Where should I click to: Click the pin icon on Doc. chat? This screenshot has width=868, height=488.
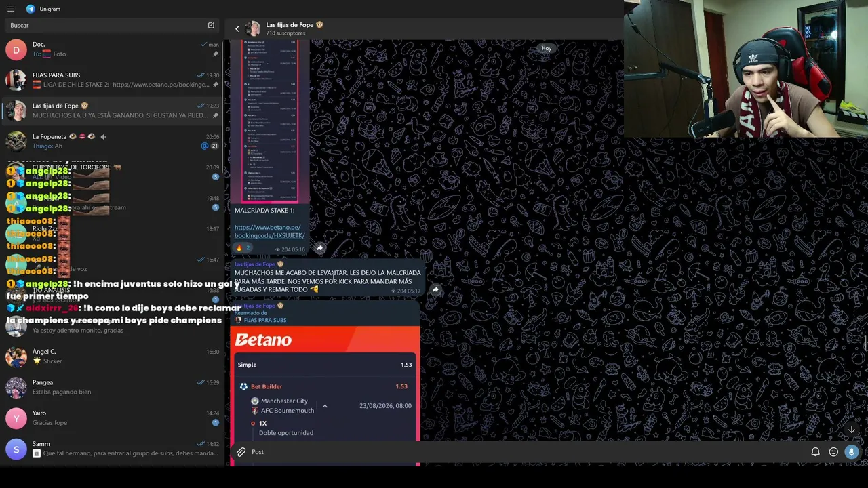coord(216,54)
